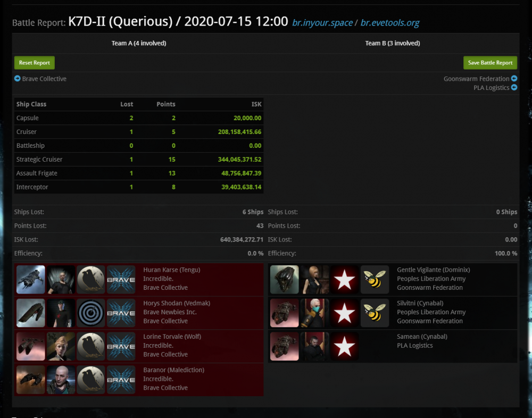Click the Vedmak ship icon for Horys Shodan

pos(30,313)
